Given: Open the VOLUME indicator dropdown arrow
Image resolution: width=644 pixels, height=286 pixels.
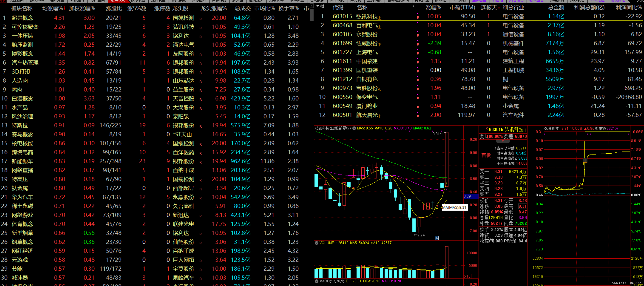Looking at the screenshot, I should [317, 243].
